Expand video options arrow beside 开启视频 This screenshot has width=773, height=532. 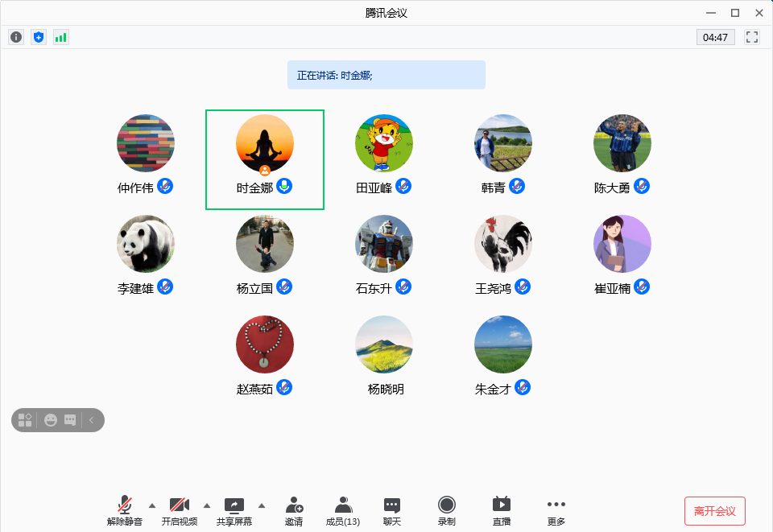[x=207, y=505]
